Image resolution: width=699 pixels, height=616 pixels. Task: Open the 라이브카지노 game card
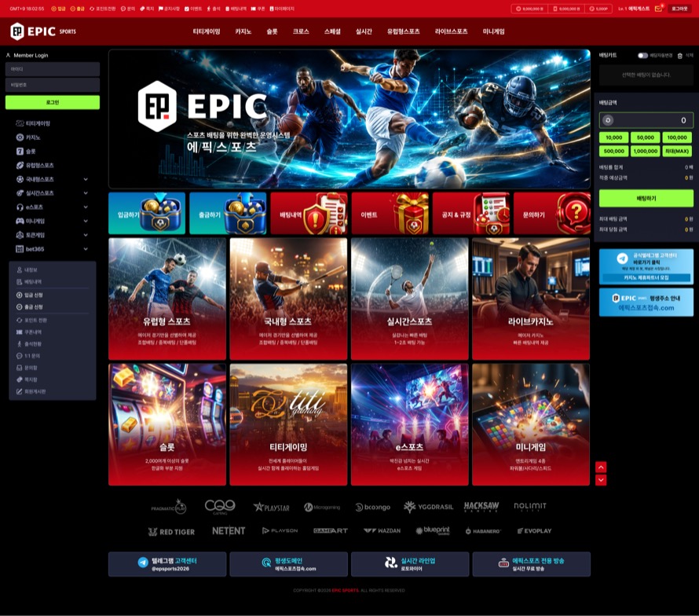click(x=531, y=299)
